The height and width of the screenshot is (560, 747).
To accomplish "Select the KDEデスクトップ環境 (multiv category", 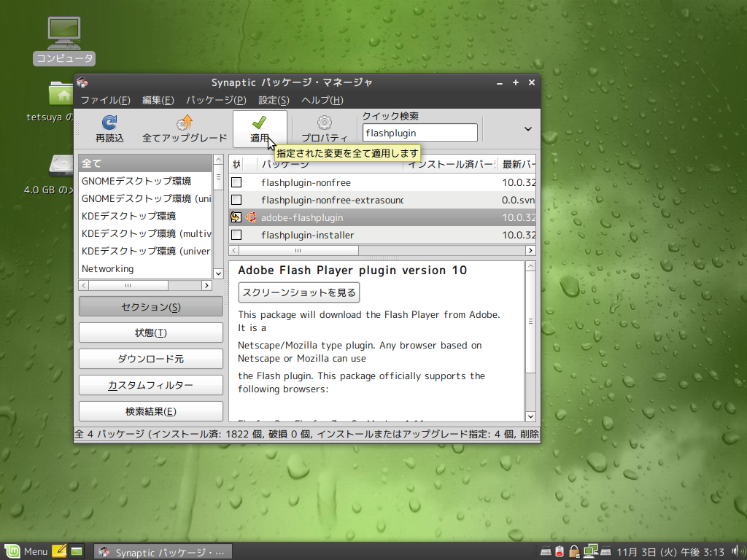I will 145,234.
